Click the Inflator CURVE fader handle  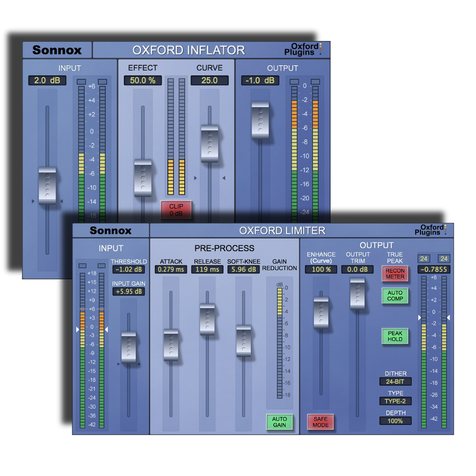[x=210, y=144]
